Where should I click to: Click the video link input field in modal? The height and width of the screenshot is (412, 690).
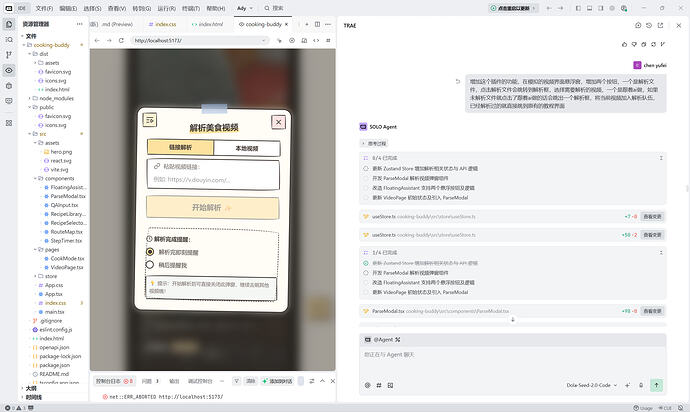pos(213,174)
